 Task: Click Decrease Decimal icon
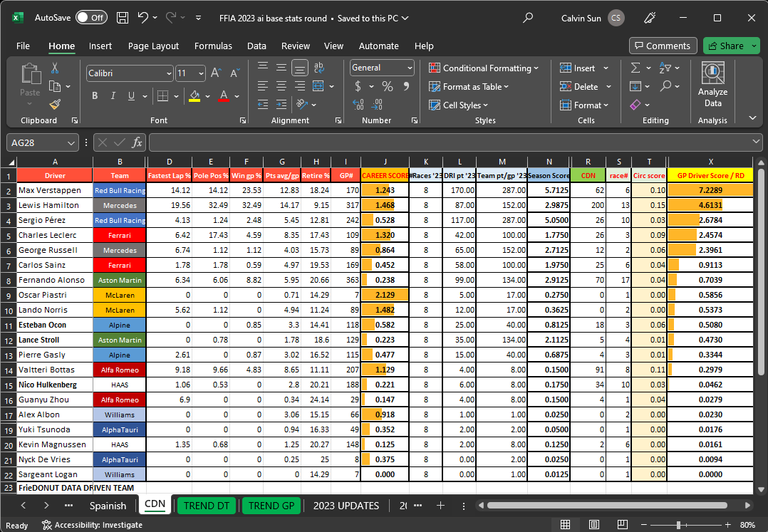(377, 105)
